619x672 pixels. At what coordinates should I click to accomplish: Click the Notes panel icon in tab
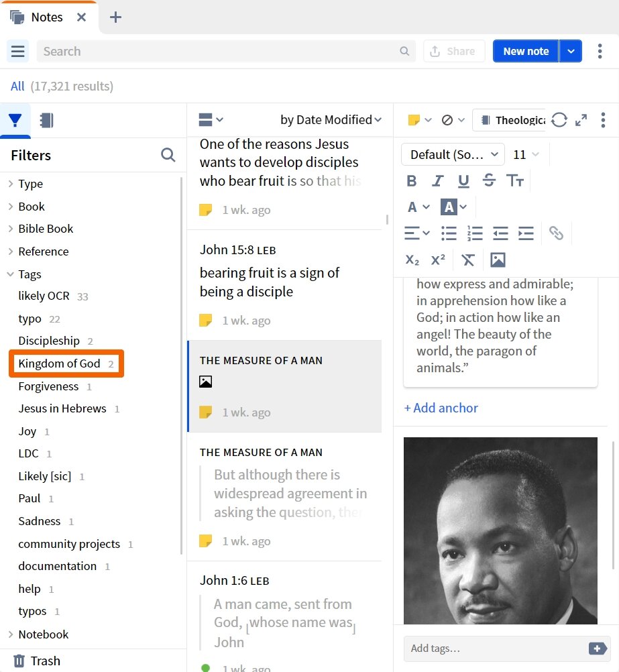point(17,17)
